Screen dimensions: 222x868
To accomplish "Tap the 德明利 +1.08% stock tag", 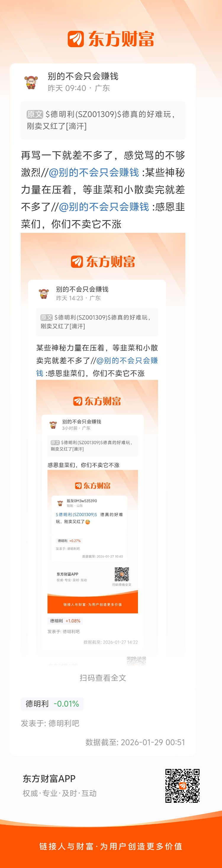I will 65,621.
